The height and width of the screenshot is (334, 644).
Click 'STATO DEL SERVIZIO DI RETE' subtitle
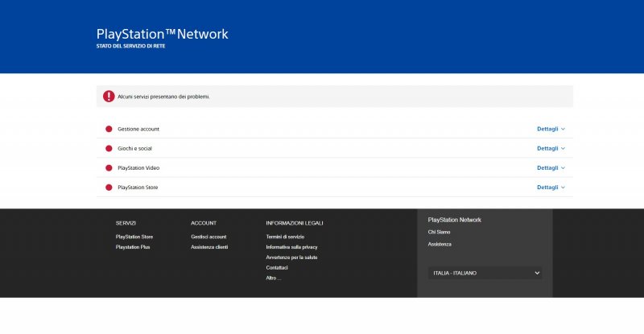pyautogui.click(x=130, y=46)
